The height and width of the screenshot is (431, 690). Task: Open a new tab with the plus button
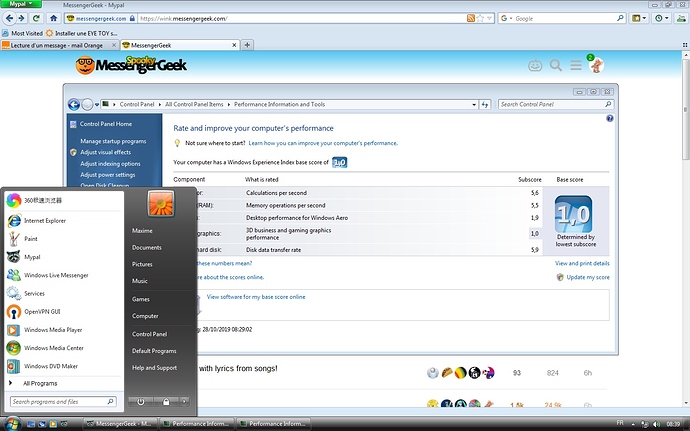point(247,45)
